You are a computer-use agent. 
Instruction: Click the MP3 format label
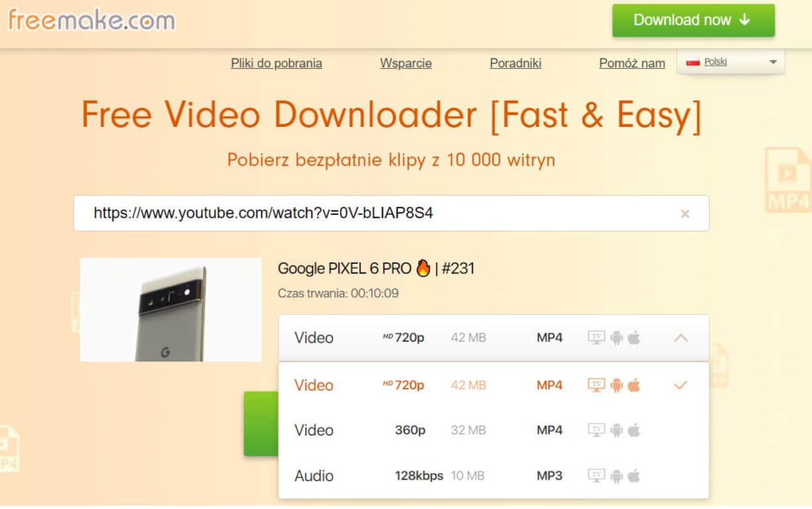(550, 476)
